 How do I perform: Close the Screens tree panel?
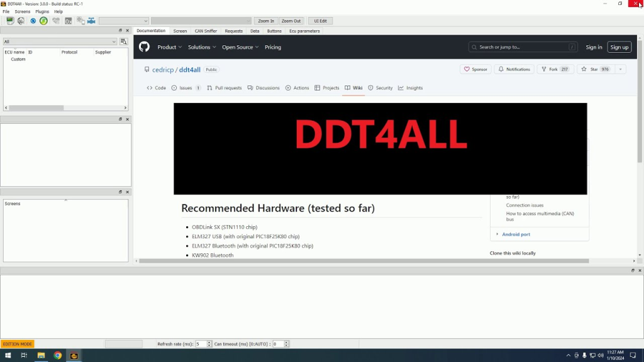[127, 192]
